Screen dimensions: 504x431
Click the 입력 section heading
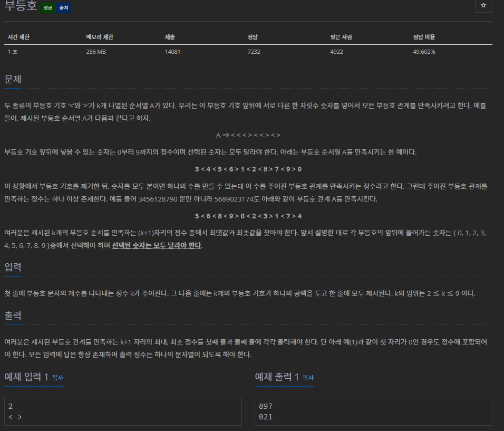click(x=13, y=267)
